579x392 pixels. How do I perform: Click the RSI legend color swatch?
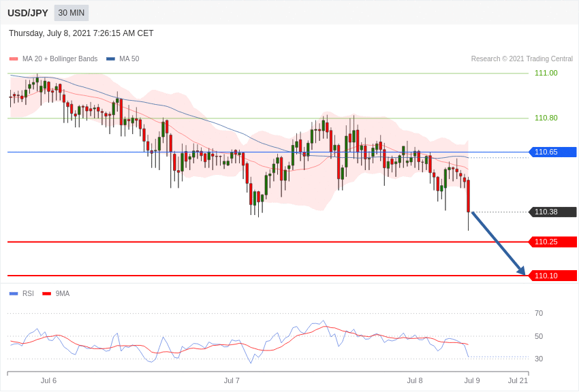pyautogui.click(x=14, y=294)
